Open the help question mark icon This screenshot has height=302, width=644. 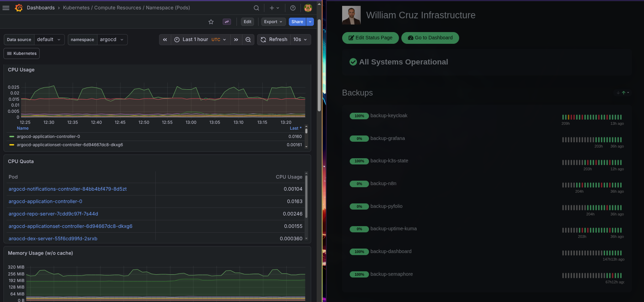pyautogui.click(x=293, y=8)
